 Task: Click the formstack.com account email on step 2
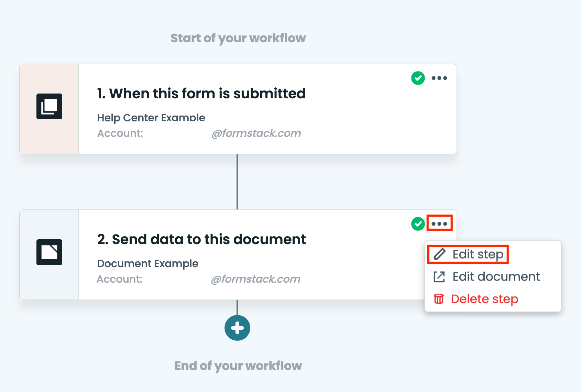256,279
